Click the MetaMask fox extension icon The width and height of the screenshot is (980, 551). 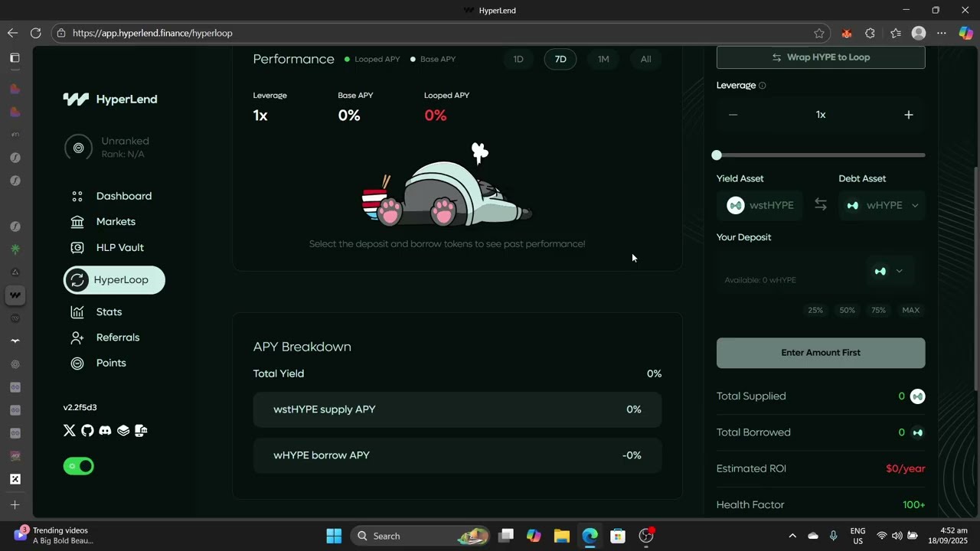846,33
